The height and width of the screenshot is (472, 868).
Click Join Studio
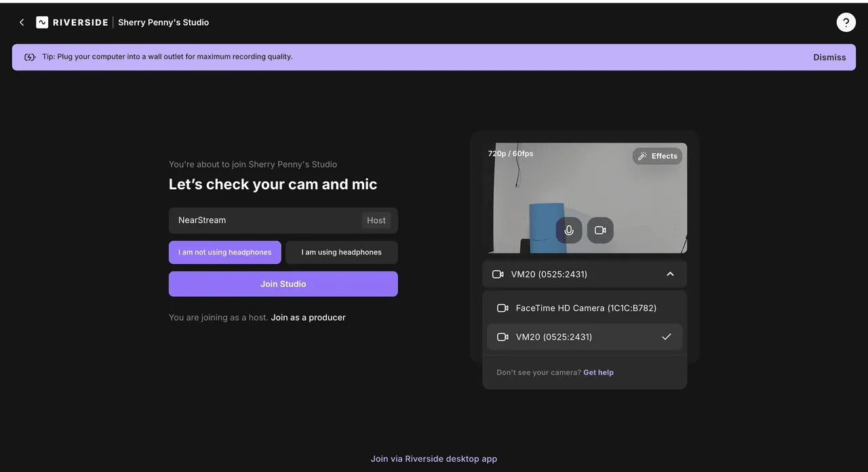click(x=283, y=284)
